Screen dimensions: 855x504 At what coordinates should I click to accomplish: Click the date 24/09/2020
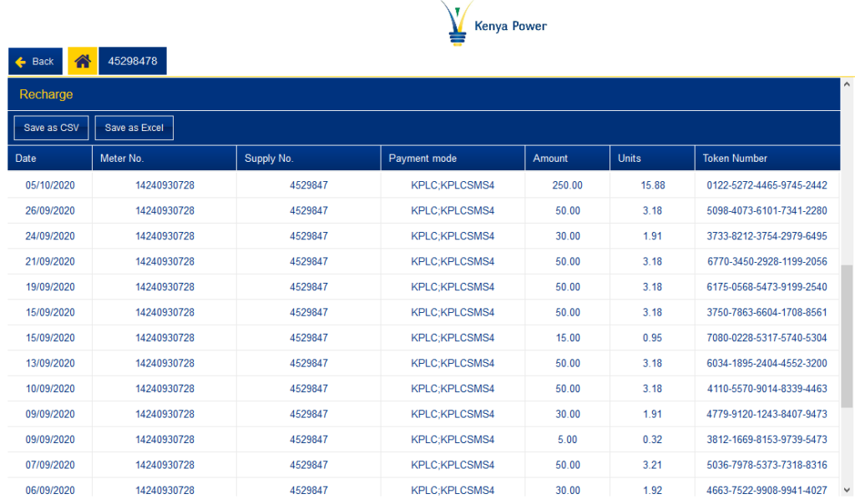[x=50, y=236]
